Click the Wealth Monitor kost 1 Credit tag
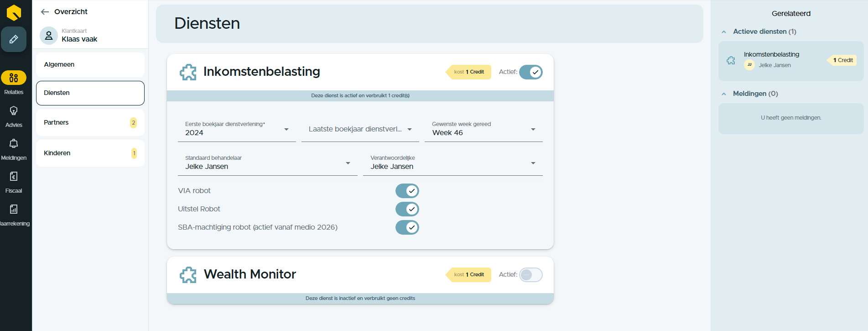 (468, 275)
